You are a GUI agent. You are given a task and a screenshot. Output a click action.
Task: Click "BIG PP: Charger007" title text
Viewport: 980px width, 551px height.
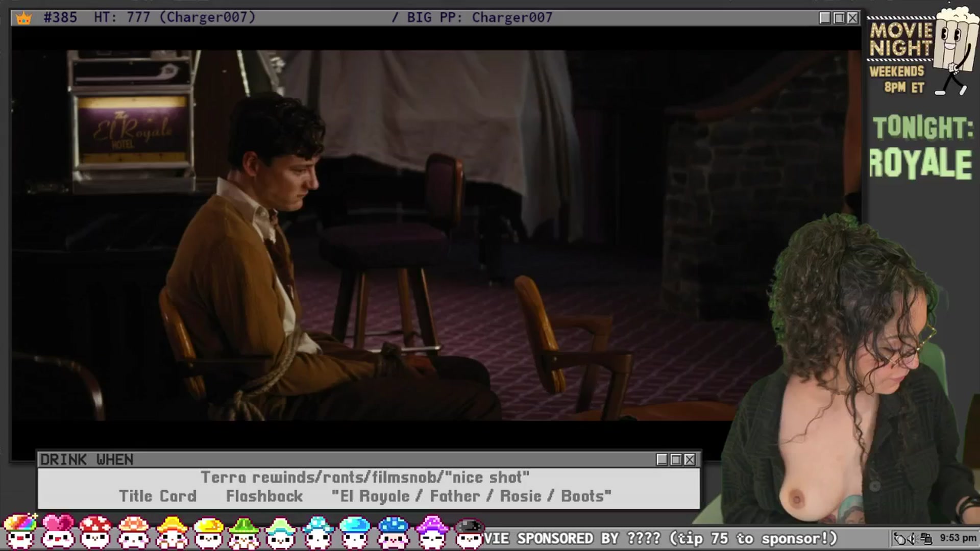(480, 17)
